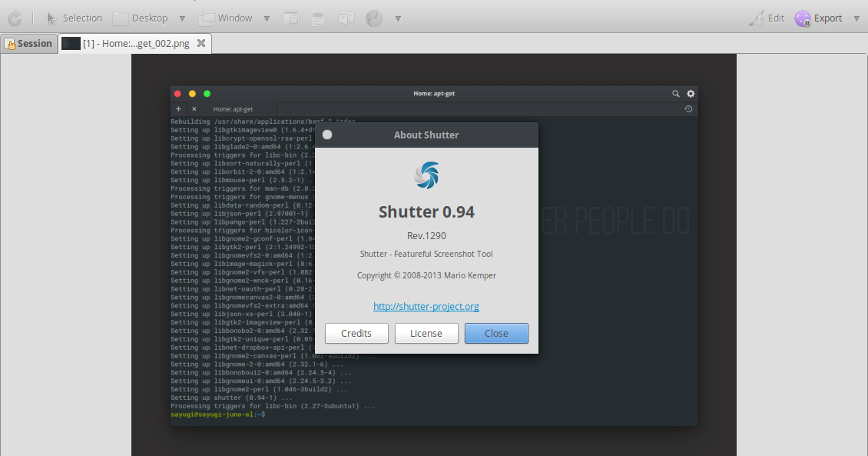Expand the Export dropdown arrow
The height and width of the screenshot is (456, 868).
pos(857,18)
